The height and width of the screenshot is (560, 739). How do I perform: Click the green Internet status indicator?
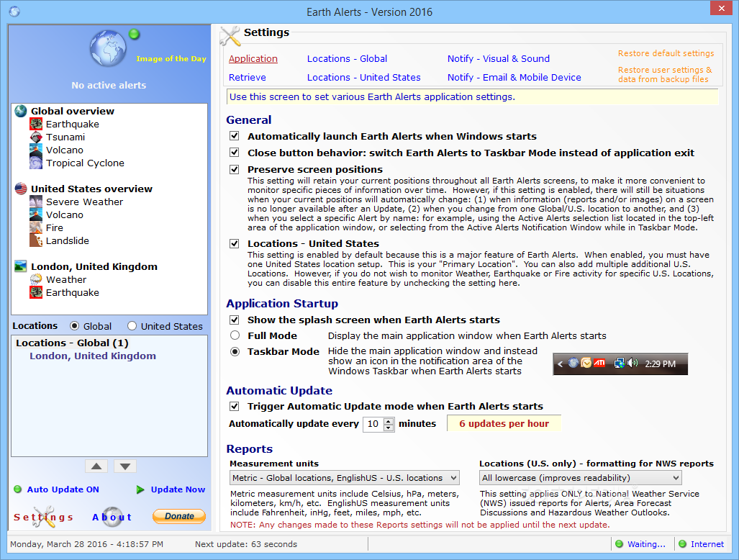[x=682, y=544]
